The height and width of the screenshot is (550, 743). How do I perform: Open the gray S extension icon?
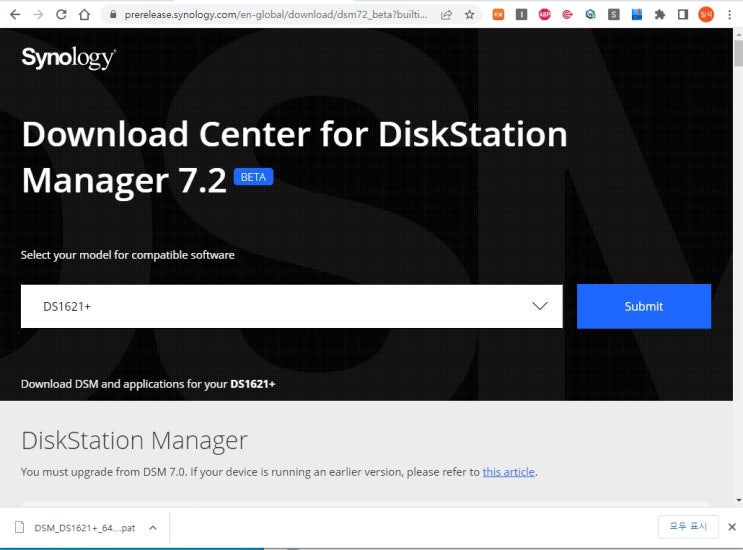614,15
